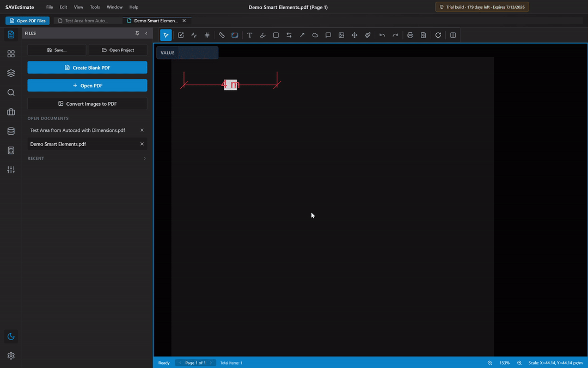588x368 pixels.
Task: Select the cloud markup tool
Action: (315, 35)
